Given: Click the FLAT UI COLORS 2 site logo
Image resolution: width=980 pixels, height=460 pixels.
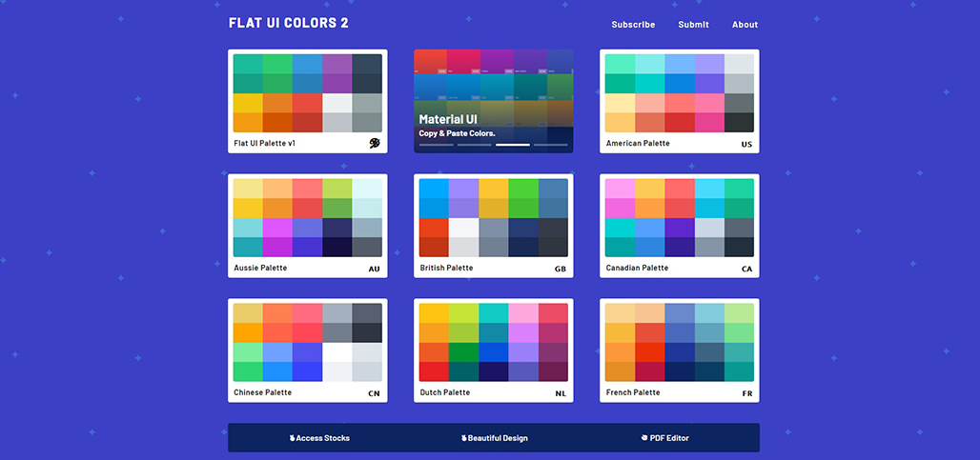Looking at the screenshot, I should [x=289, y=23].
